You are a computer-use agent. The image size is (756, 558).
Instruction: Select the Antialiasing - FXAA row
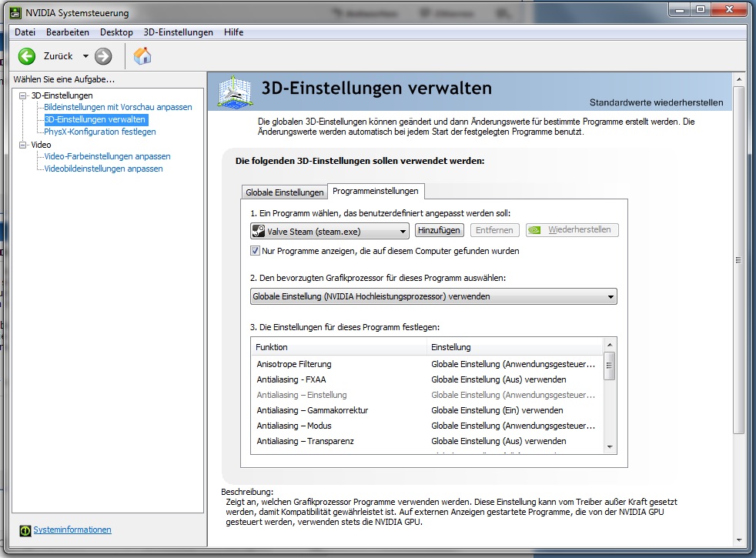[427, 379]
